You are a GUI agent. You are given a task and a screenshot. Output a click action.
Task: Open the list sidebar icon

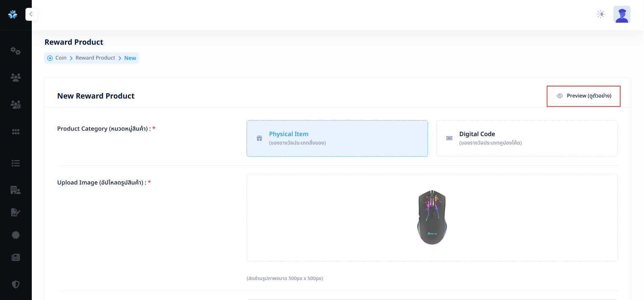[16, 163]
